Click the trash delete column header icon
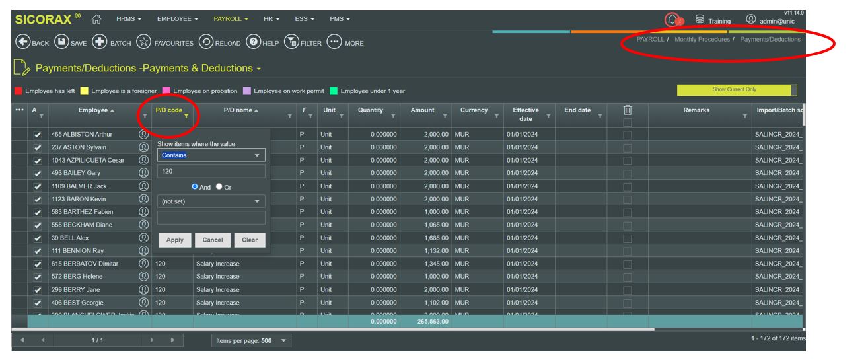This screenshot has height=364, width=868. click(628, 110)
